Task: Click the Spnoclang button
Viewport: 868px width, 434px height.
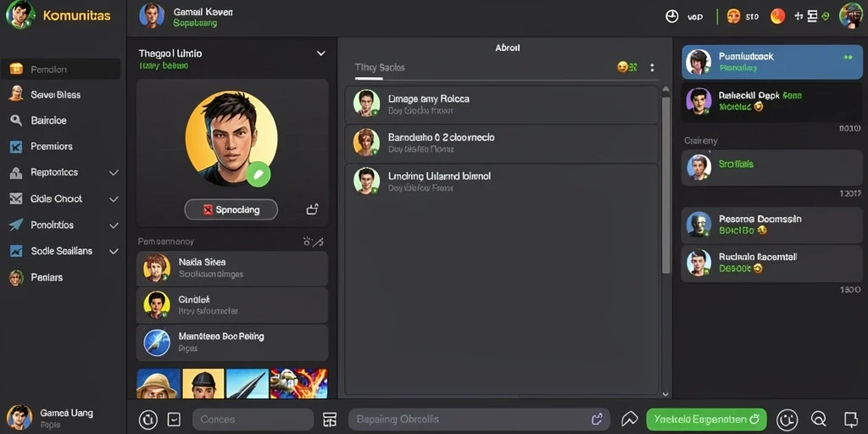Action: coord(231,210)
